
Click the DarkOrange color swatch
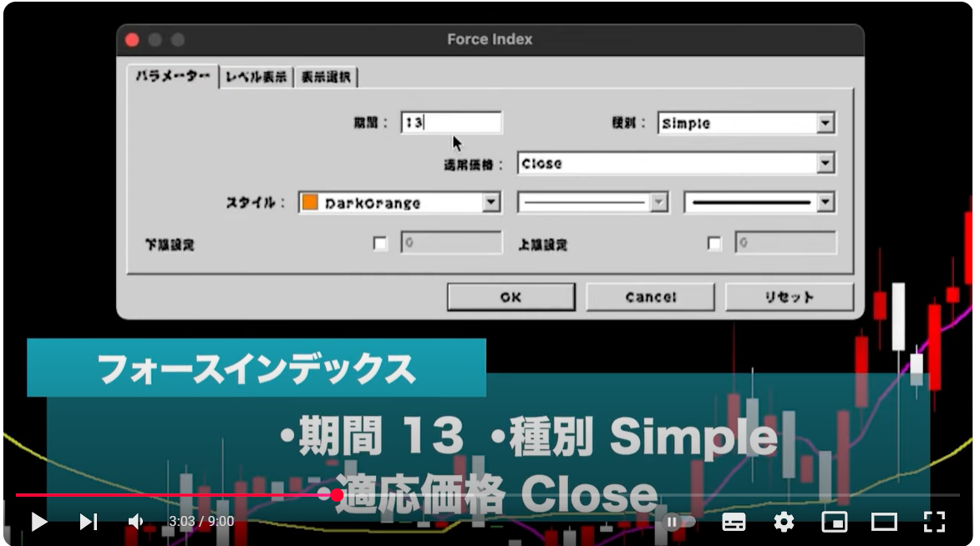[310, 202]
